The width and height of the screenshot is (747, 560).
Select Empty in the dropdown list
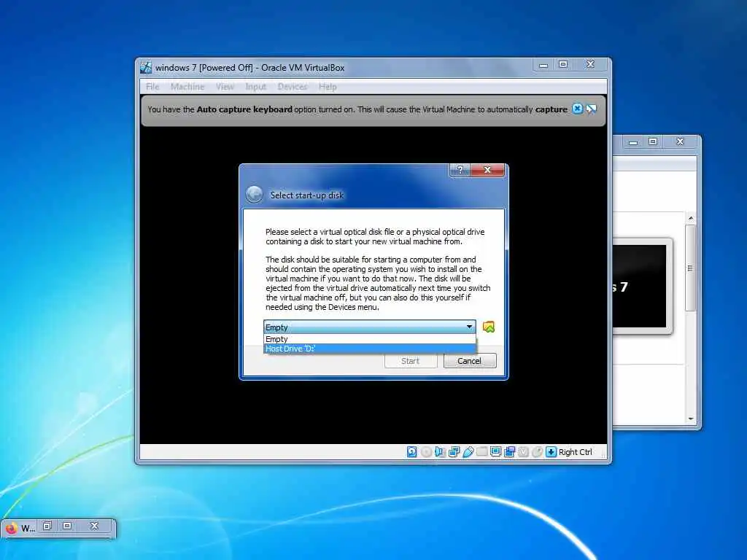click(370, 339)
